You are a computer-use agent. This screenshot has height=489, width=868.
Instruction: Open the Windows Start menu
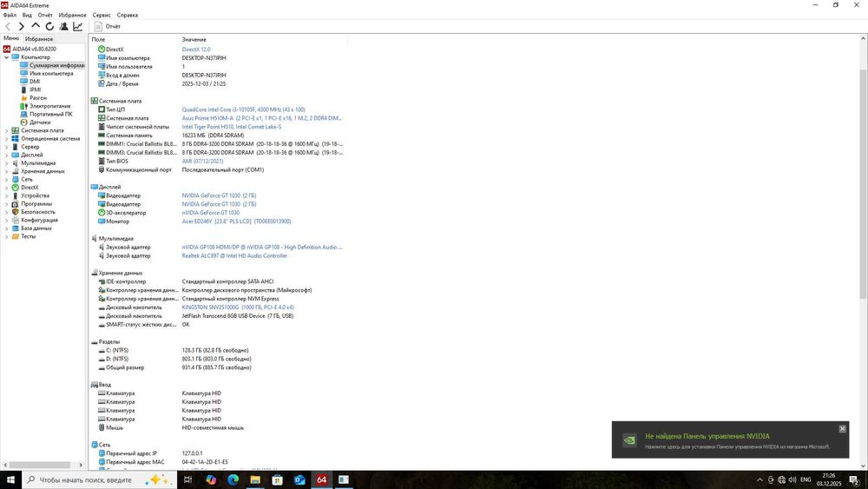[x=10, y=479]
